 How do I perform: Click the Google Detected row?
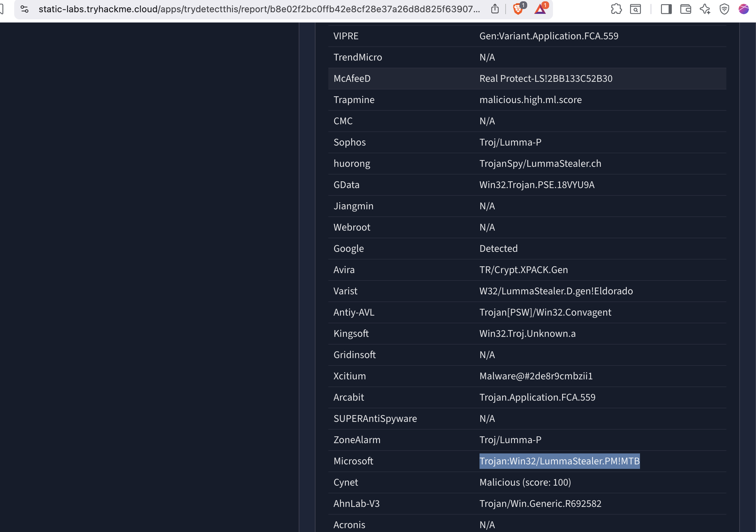(527, 248)
